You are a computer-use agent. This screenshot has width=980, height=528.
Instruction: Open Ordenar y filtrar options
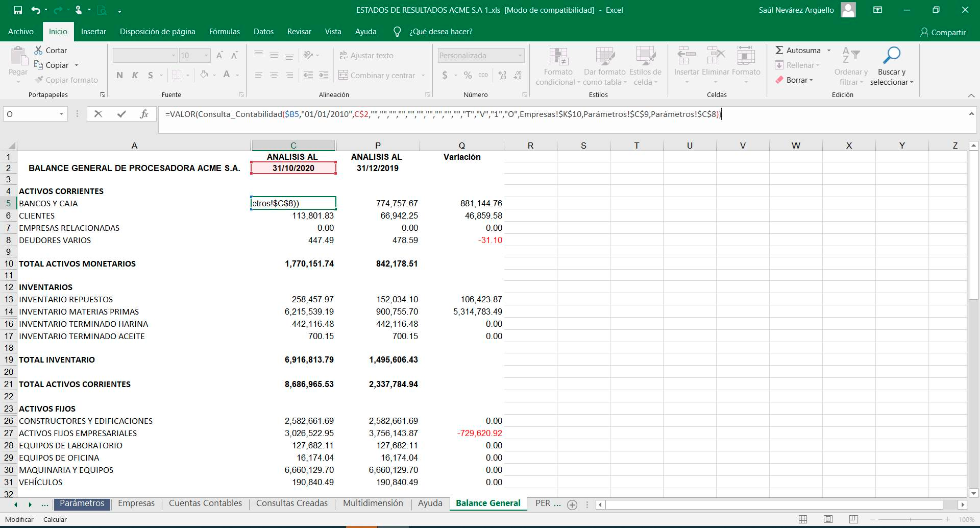[x=851, y=66]
